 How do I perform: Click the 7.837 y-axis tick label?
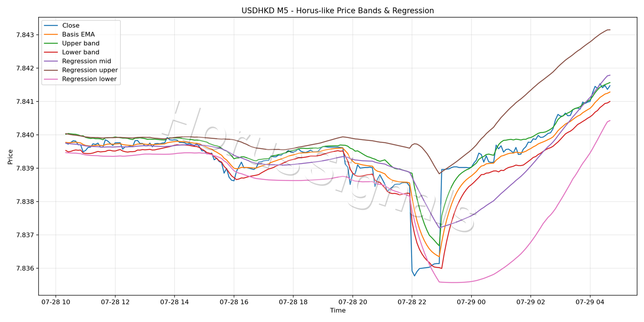coord(25,235)
